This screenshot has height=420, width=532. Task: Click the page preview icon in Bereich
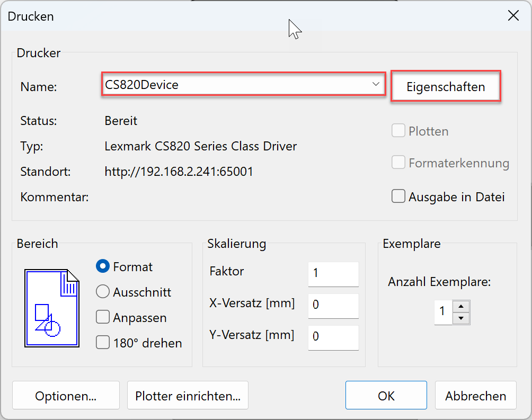coord(52,308)
